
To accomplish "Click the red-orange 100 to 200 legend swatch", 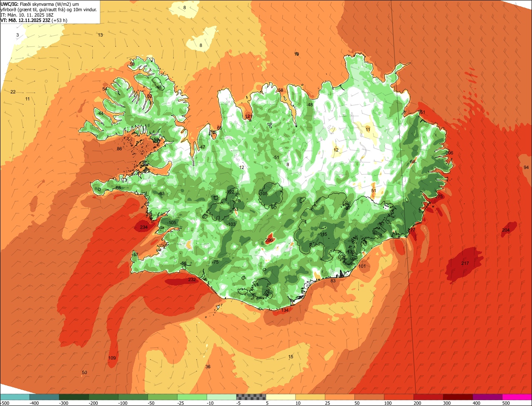I will click(x=399, y=397).
